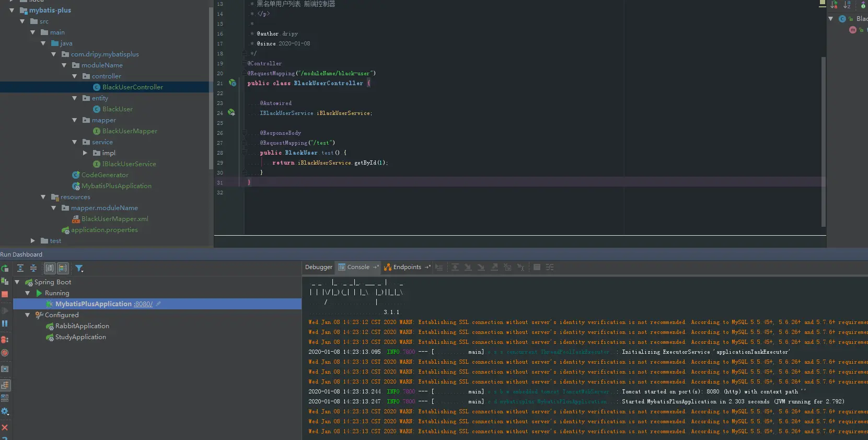Collapse the class node in Structure panel
Screen dimensions: 868x440
831,19
